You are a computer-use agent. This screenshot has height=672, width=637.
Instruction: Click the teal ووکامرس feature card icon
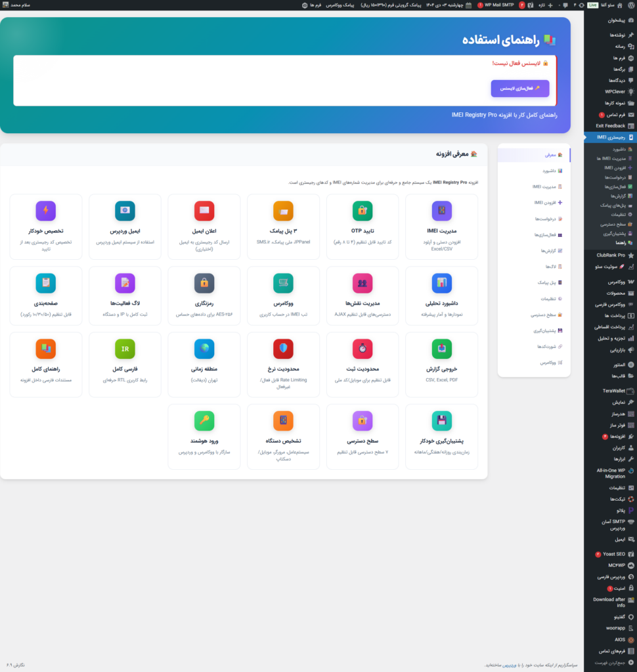point(283,283)
